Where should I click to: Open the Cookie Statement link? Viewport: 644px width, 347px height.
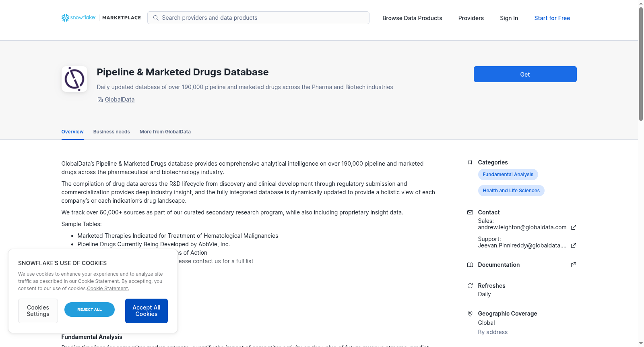tap(108, 289)
